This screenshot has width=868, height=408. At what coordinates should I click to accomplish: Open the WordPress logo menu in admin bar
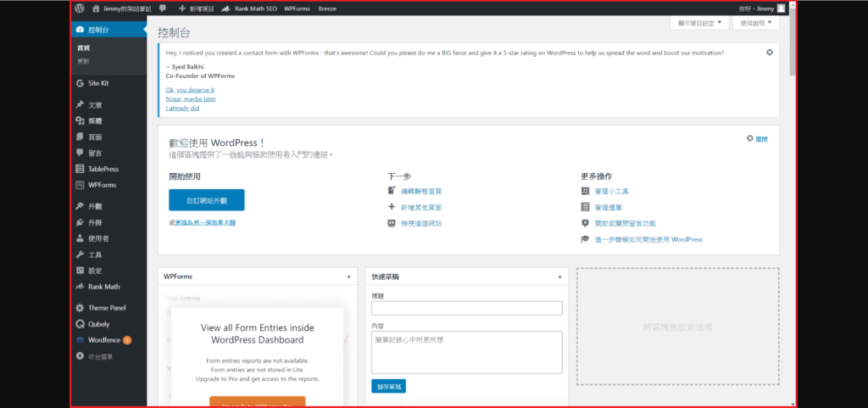click(x=80, y=8)
